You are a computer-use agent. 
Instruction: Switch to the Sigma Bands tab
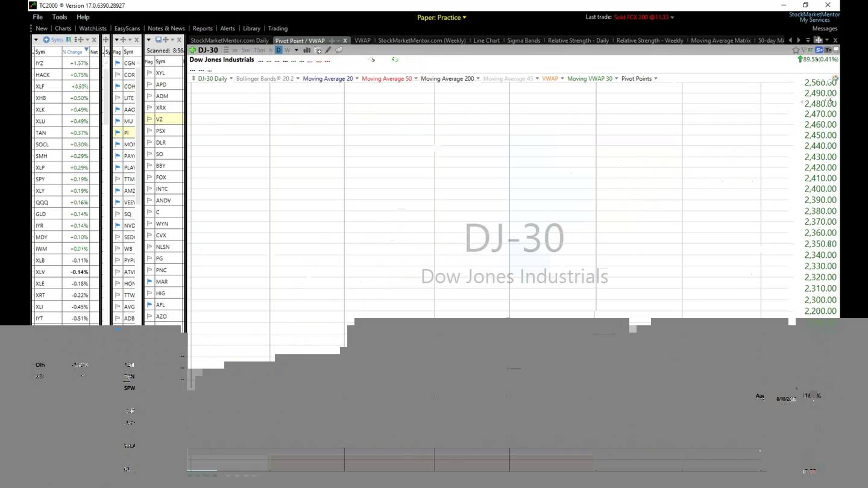pyautogui.click(x=523, y=40)
